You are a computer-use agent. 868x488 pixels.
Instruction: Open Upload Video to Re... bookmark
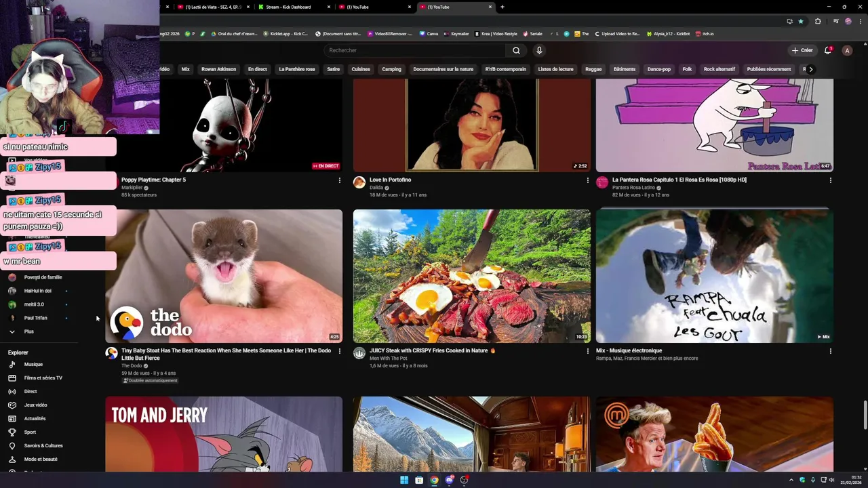tap(617, 33)
